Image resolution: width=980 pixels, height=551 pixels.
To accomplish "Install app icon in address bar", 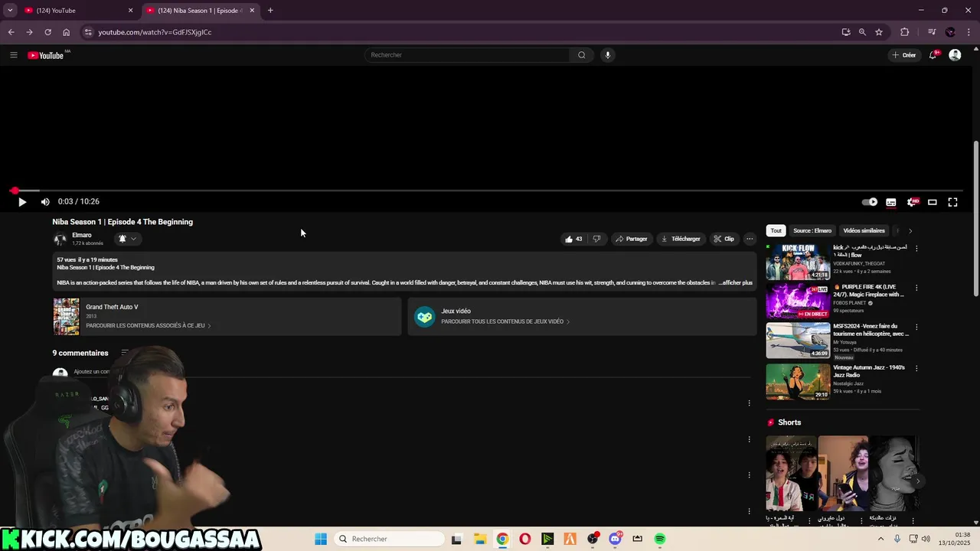I will pos(846,32).
